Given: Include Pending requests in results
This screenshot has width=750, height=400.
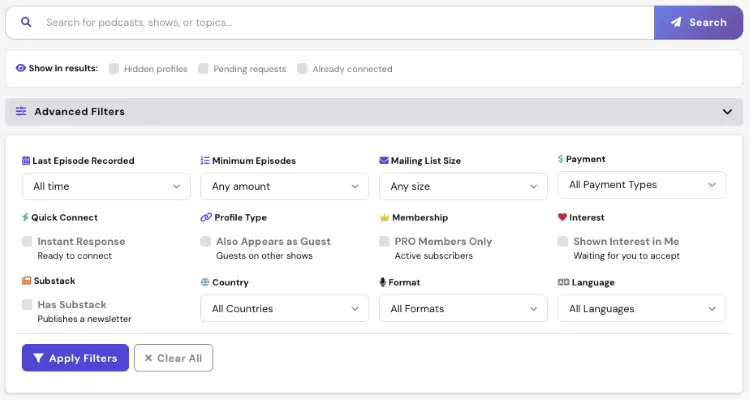Looking at the screenshot, I should pyautogui.click(x=203, y=68).
